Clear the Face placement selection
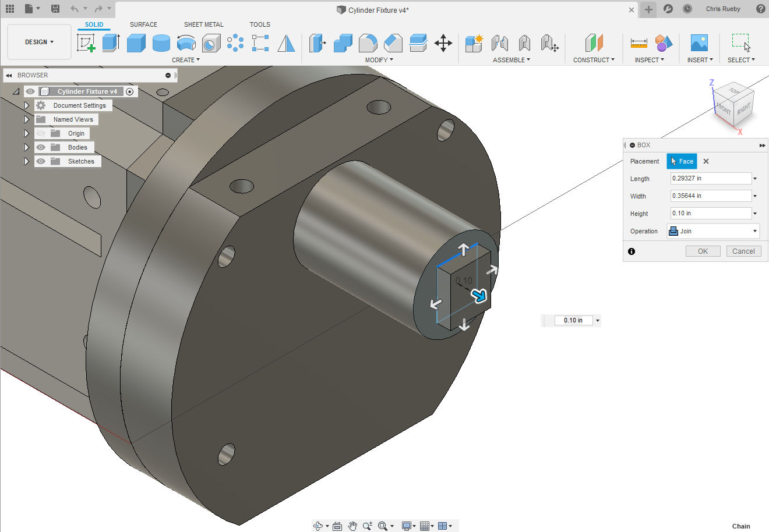Viewport: 769px width, 532px height. click(x=706, y=161)
